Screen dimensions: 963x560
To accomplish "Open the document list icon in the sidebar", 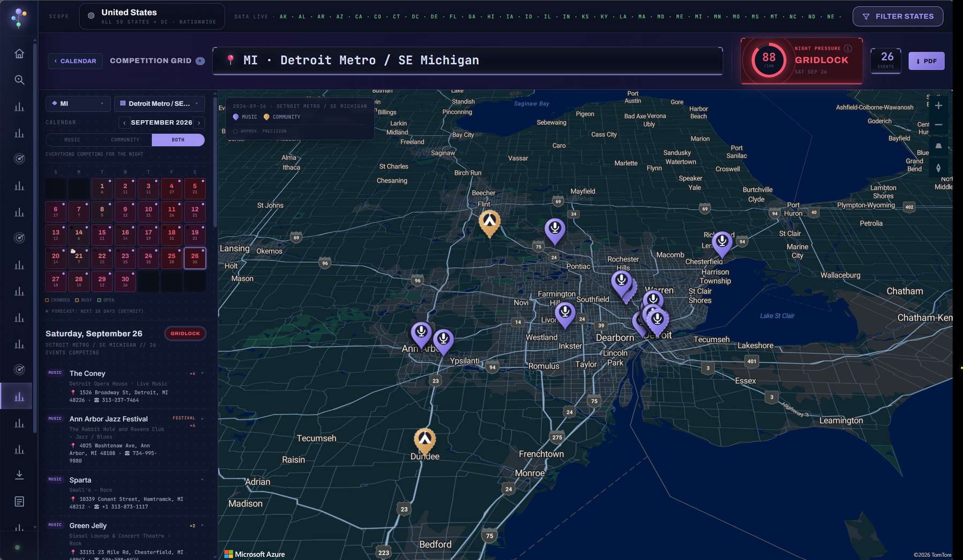I will point(19,501).
